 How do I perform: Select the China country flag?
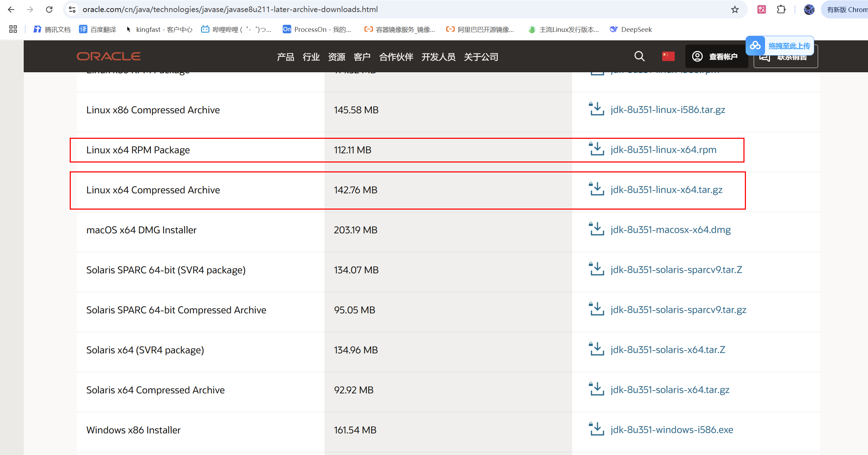(x=668, y=56)
